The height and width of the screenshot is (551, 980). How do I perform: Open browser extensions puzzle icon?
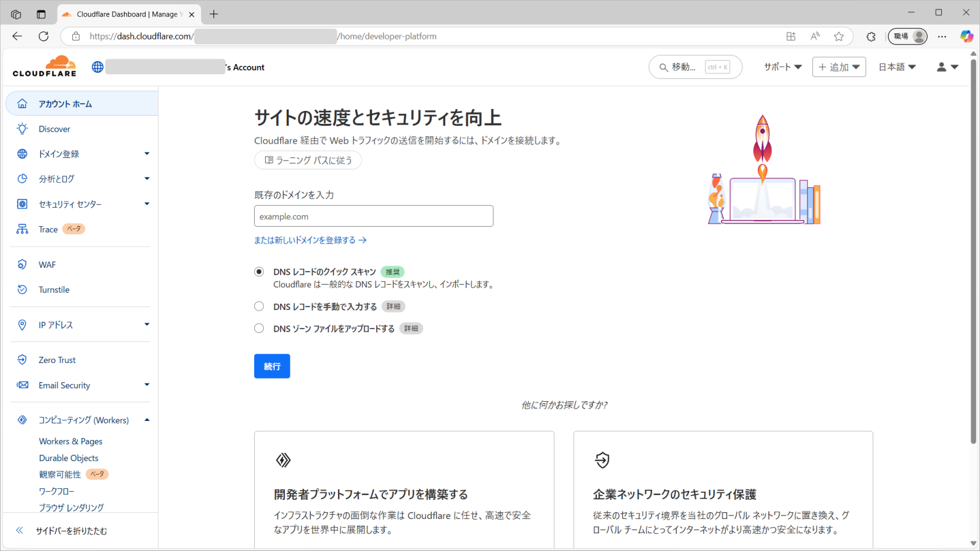click(870, 36)
